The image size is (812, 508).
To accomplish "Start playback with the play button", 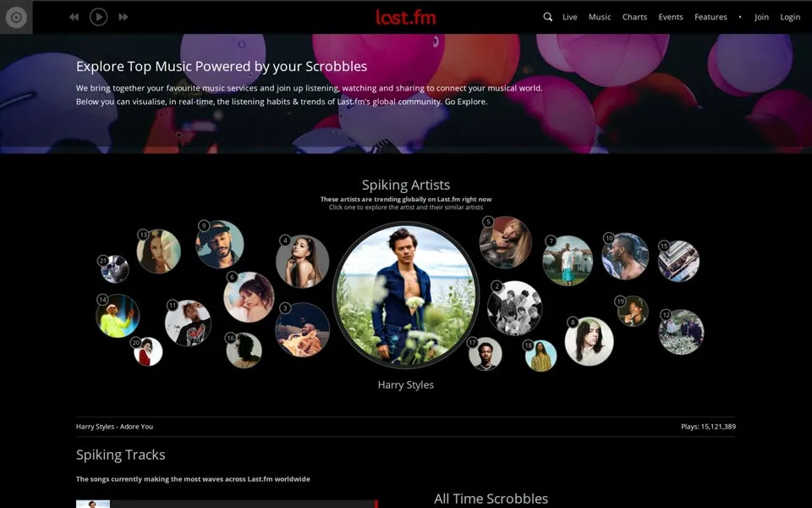I will point(98,17).
